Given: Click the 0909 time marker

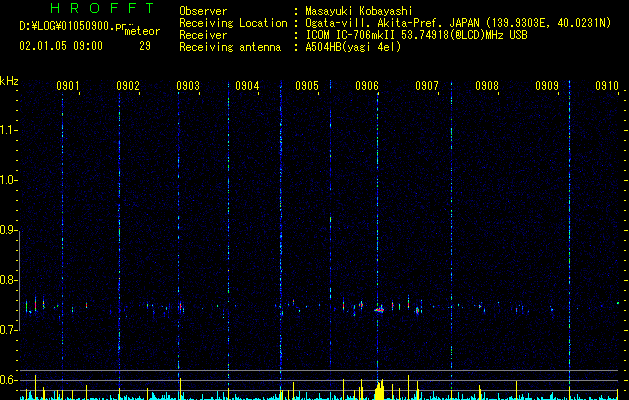Looking at the screenshot, I should pos(547,86).
